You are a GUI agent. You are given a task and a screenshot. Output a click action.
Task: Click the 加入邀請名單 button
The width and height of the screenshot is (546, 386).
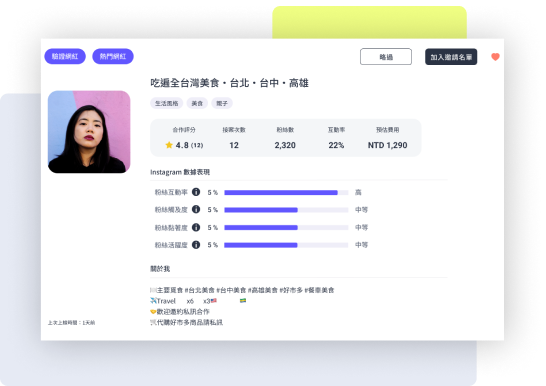point(451,57)
